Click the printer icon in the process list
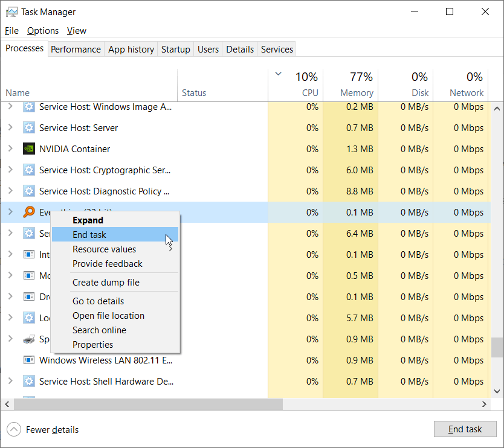The height and width of the screenshot is (448, 504). coord(29,339)
